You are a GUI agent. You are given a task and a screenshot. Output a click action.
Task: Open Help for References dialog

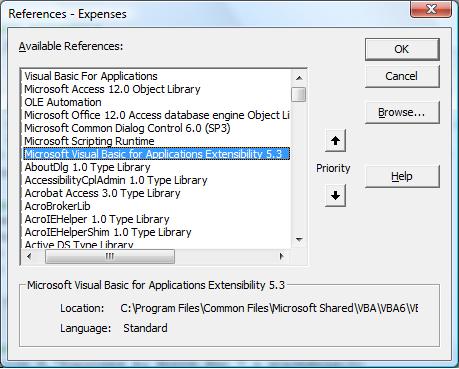402,176
